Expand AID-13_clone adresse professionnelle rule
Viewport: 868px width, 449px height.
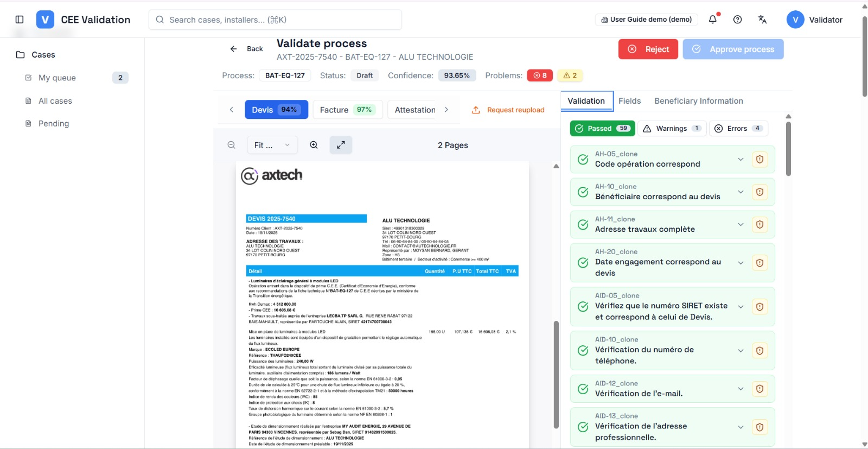(x=741, y=427)
